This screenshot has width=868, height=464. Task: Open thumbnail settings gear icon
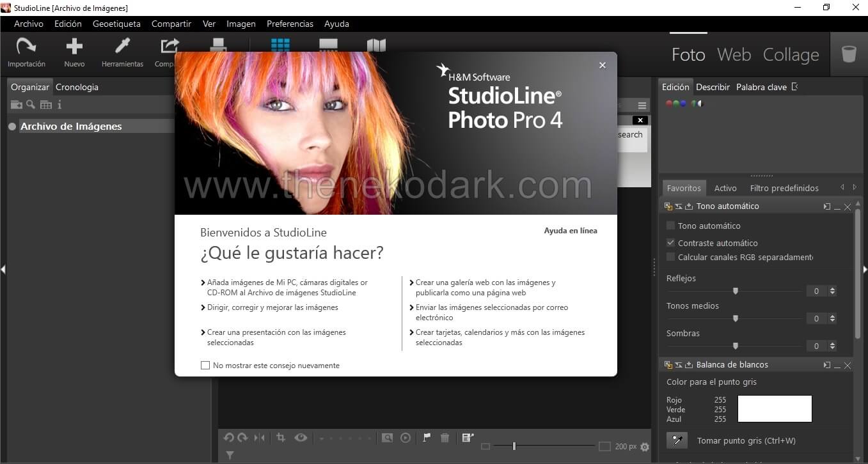point(644,447)
